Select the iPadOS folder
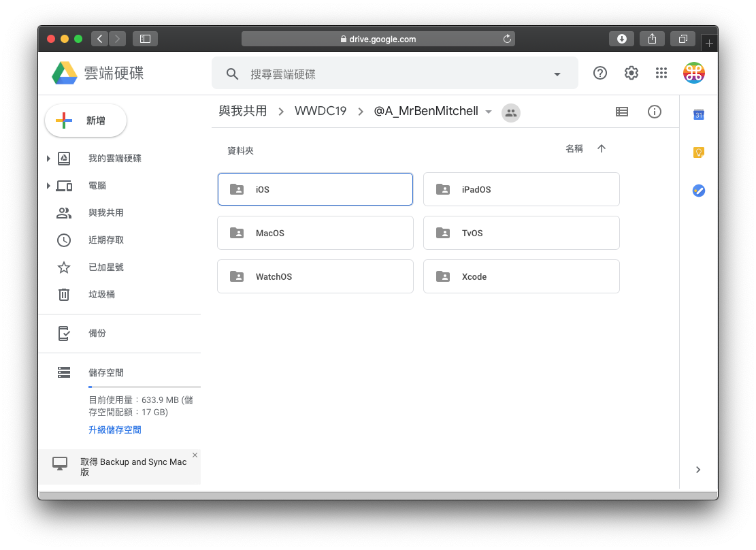Image resolution: width=756 pixels, height=550 pixels. 521,189
